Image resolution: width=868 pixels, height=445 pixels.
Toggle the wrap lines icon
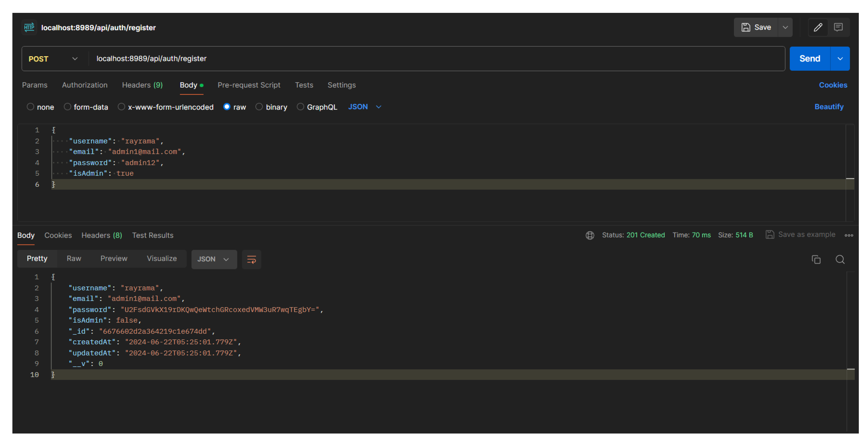coord(251,259)
